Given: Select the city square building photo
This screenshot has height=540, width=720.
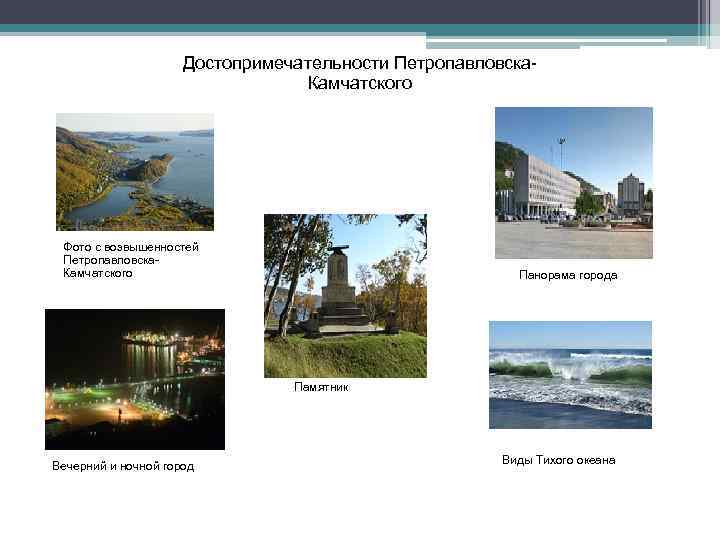Looking at the screenshot, I should click(574, 183).
